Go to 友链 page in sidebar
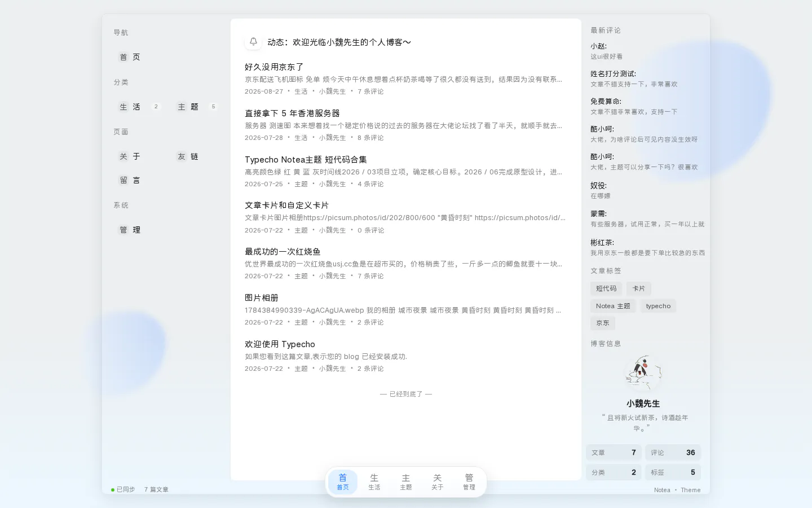812x508 pixels. click(x=197, y=156)
